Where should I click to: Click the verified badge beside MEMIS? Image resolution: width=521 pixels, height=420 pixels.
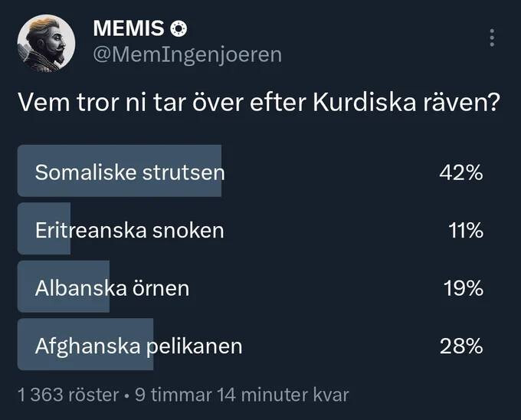click(179, 29)
